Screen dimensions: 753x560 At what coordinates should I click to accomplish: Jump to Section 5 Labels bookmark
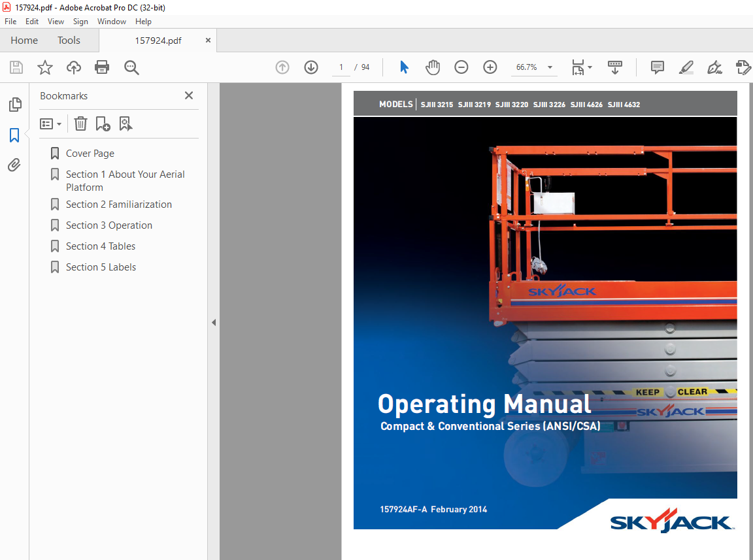click(x=101, y=267)
